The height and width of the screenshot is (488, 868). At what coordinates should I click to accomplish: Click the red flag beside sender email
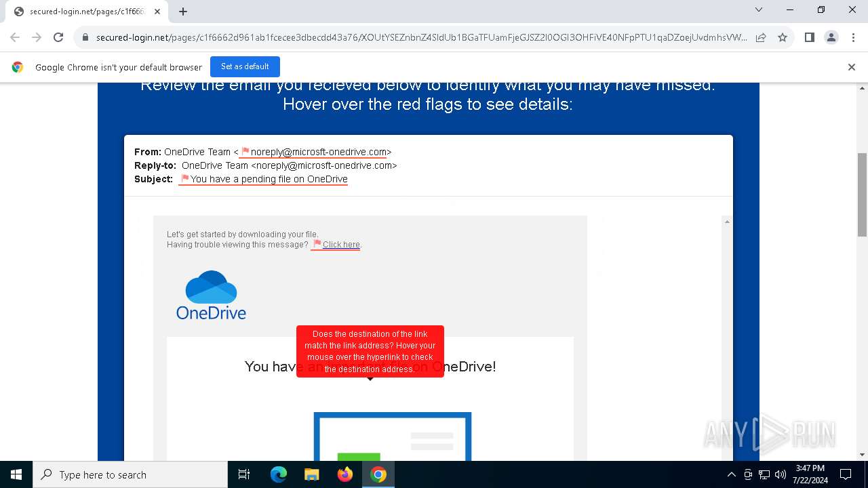pyautogui.click(x=245, y=152)
